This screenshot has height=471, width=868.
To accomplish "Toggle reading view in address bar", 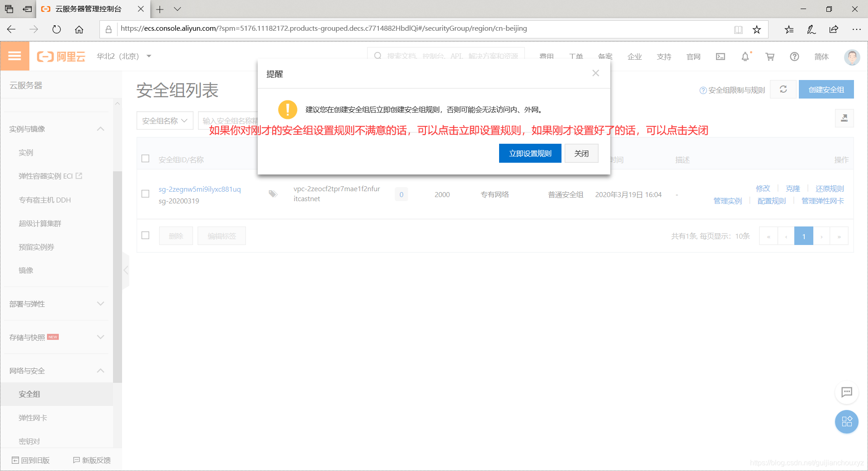I will 738,29.
